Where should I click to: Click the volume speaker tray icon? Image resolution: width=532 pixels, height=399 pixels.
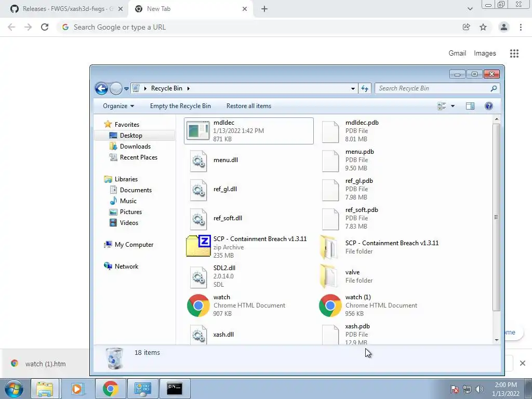tap(480, 389)
